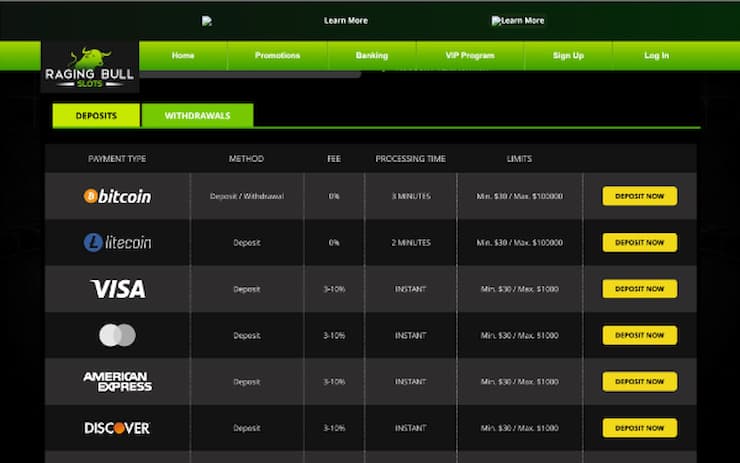Click Litecoin's 0% fee cell
Viewport: 740px width, 463px height.
pos(334,243)
